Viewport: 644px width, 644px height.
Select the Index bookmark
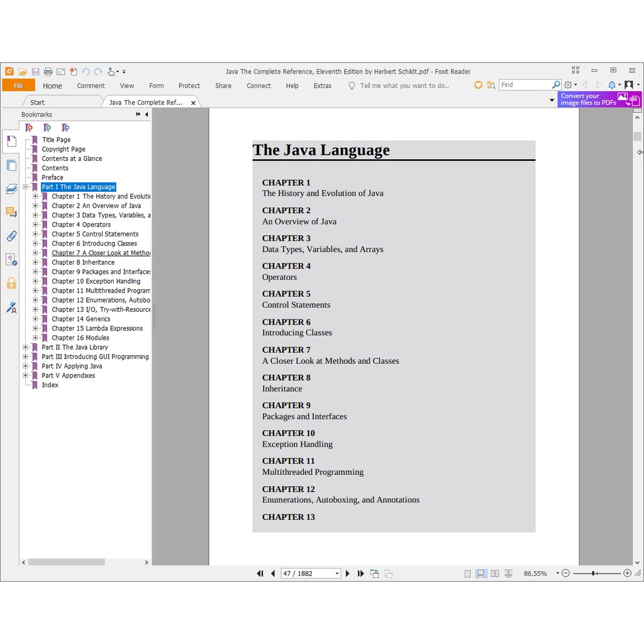pos(50,386)
